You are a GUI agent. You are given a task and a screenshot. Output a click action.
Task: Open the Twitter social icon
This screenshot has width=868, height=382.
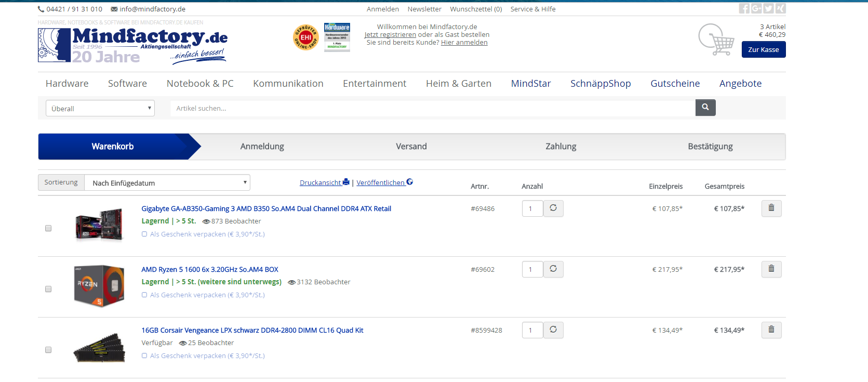[768, 8]
